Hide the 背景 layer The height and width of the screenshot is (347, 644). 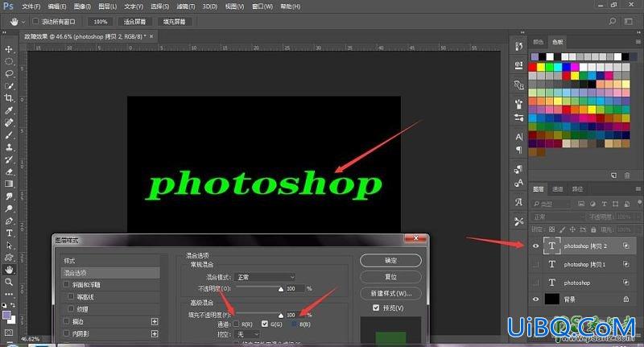click(535, 299)
